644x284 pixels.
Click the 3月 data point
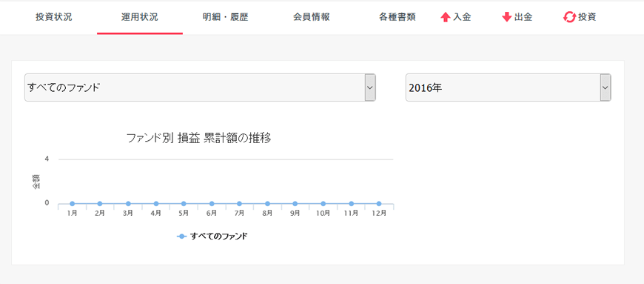[x=128, y=204]
